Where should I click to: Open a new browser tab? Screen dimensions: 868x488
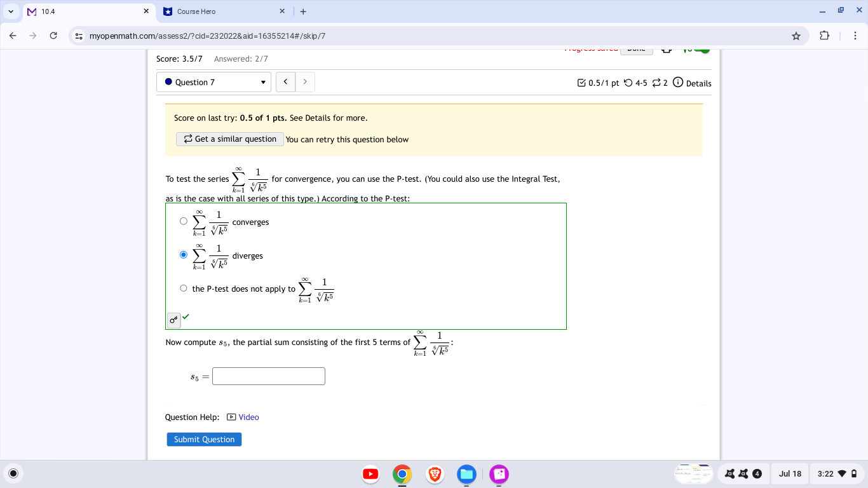[x=304, y=11]
